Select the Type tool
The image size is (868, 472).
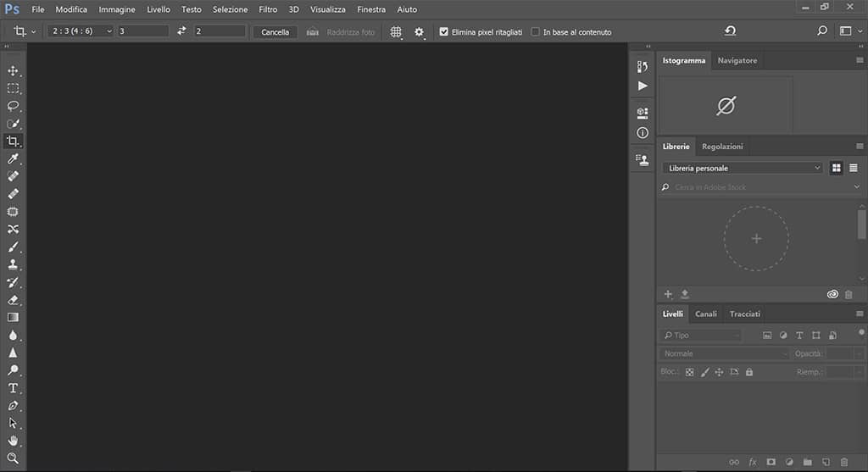13,388
